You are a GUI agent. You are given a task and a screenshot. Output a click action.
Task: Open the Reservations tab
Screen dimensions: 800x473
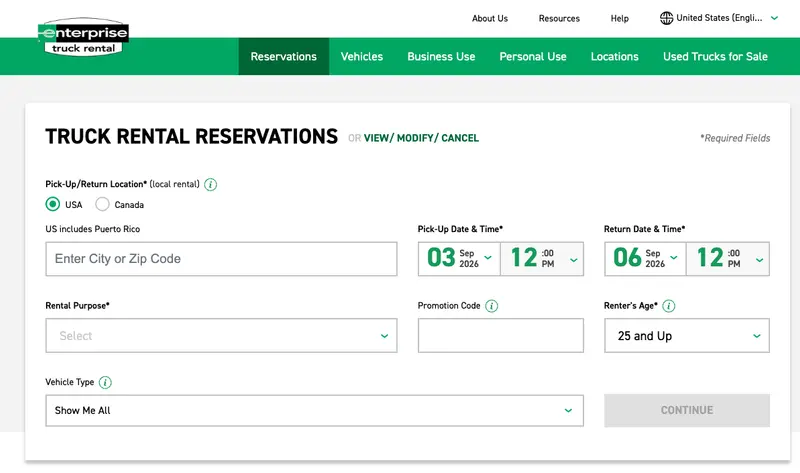(x=284, y=57)
